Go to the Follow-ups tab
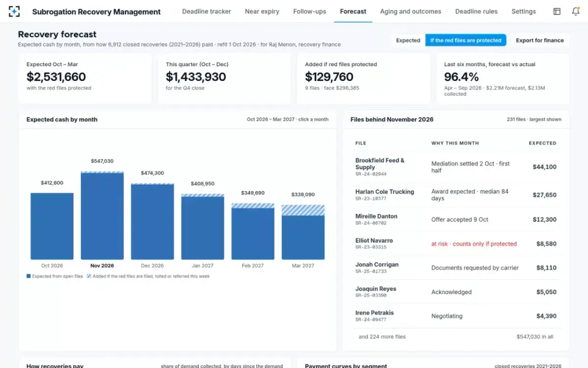Viewport: 588px width, 368px height. pyautogui.click(x=310, y=11)
